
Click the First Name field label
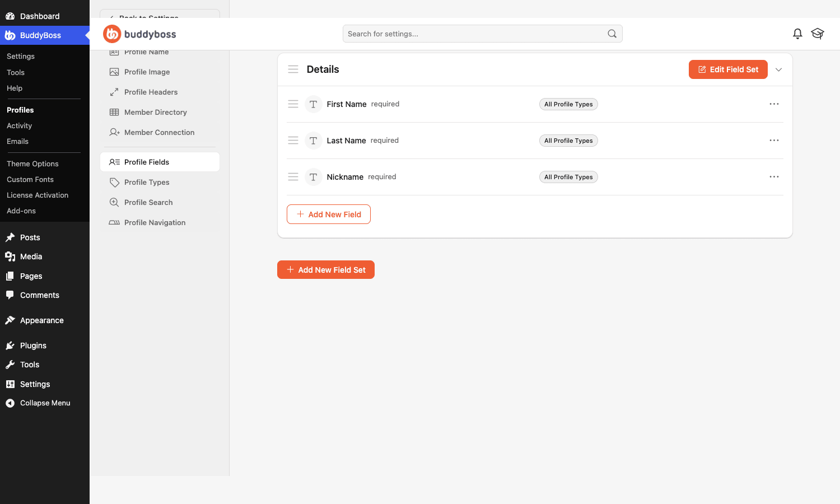[347, 104]
